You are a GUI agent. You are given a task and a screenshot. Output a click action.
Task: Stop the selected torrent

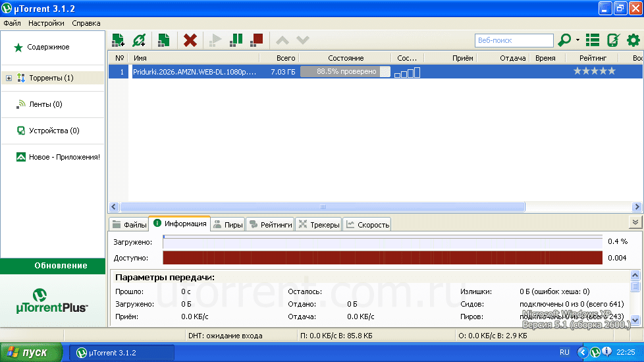(257, 40)
